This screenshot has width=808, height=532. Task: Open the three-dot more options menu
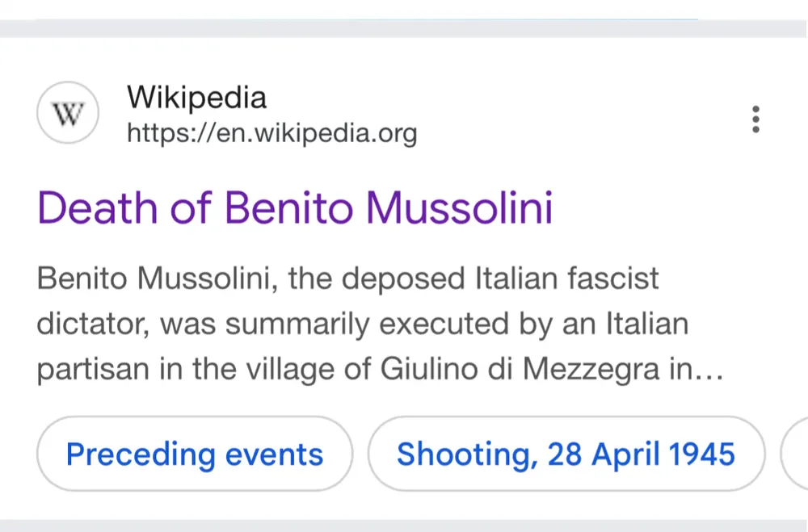[x=755, y=119]
